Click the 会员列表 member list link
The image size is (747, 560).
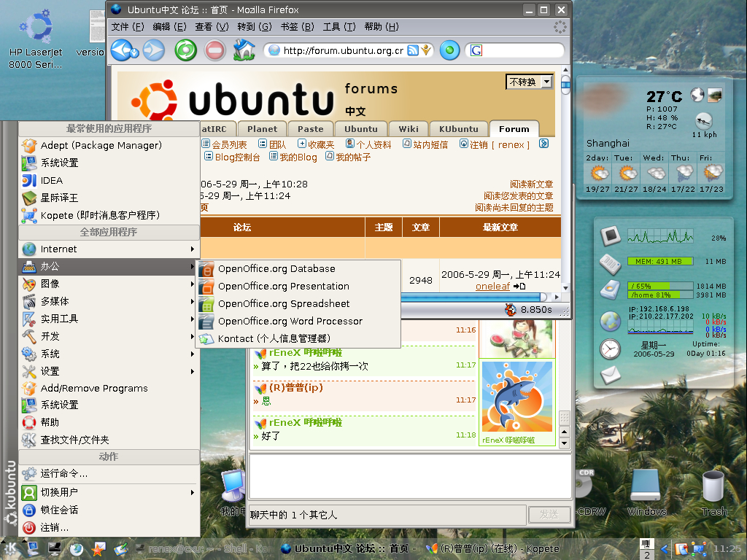(x=229, y=145)
